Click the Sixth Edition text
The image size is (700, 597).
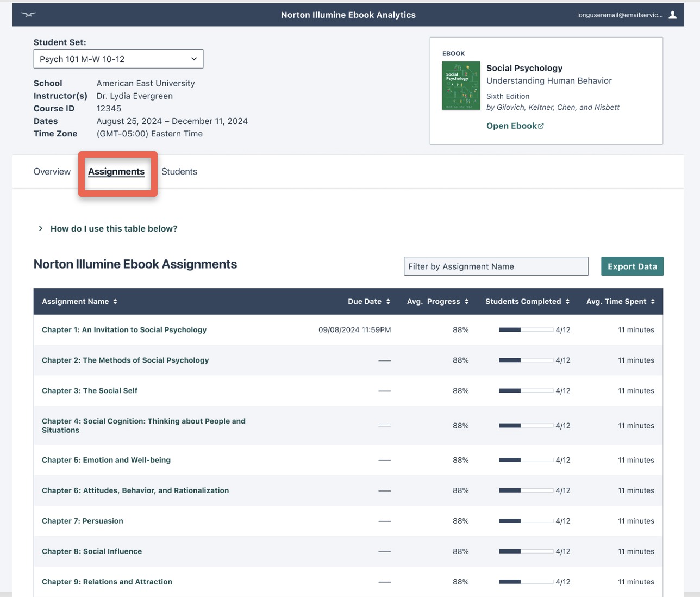click(508, 96)
